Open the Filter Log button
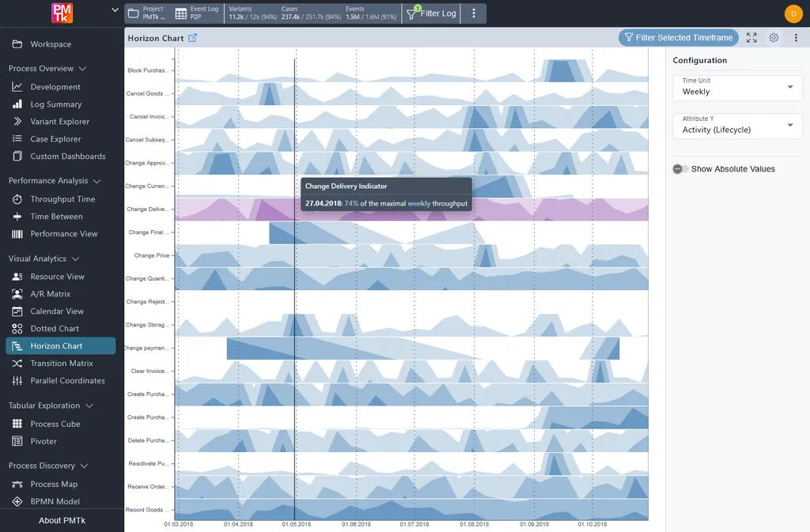The width and height of the screenshot is (810, 532). (x=431, y=13)
